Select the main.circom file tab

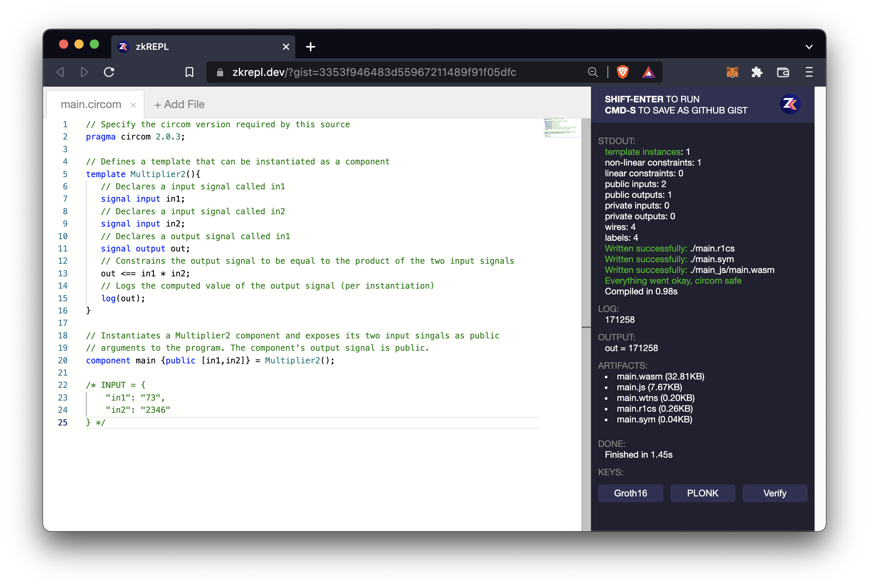point(91,104)
